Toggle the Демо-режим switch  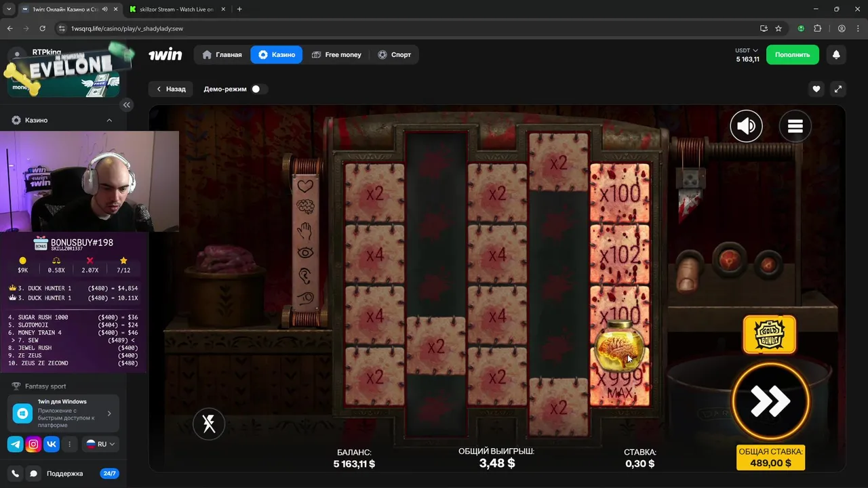260,89
